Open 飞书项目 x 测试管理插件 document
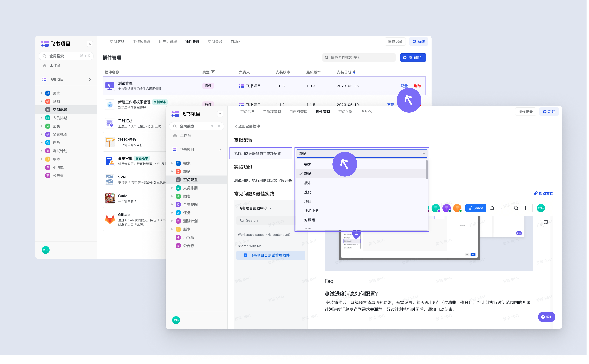This screenshot has width=589, height=364. click(x=271, y=255)
